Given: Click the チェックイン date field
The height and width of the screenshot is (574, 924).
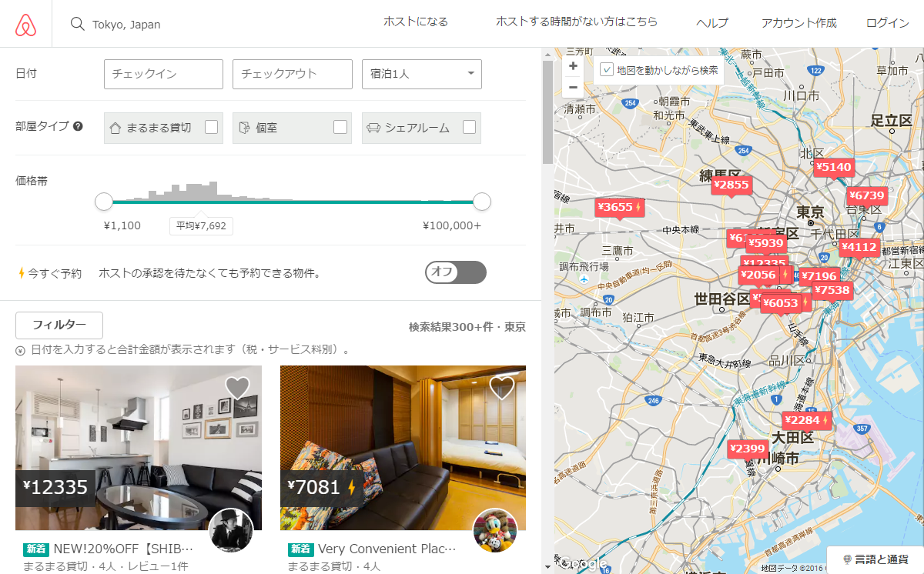Looking at the screenshot, I should 163,74.
